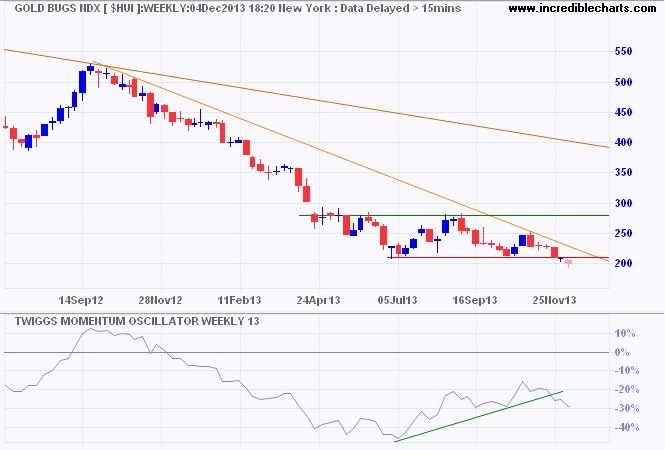The width and height of the screenshot is (665, 450).
Task: Click the latest pale red candlestick near 200
Action: point(568,263)
